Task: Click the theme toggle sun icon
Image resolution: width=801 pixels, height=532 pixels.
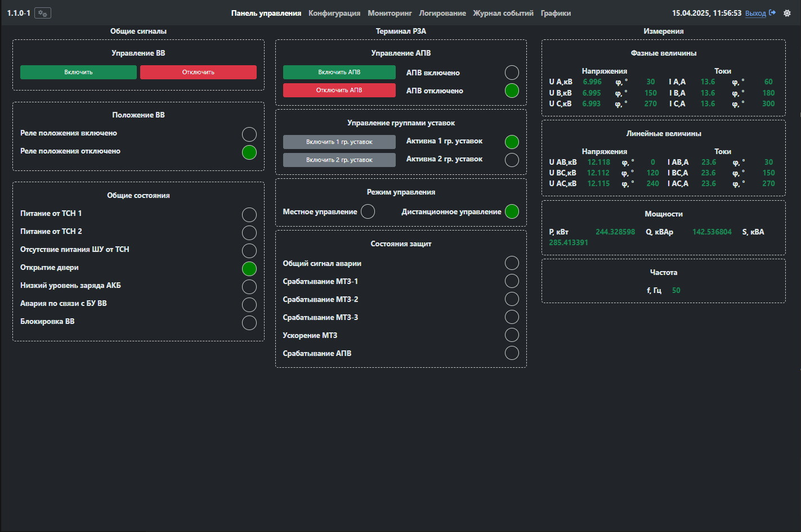Action: coord(787,13)
